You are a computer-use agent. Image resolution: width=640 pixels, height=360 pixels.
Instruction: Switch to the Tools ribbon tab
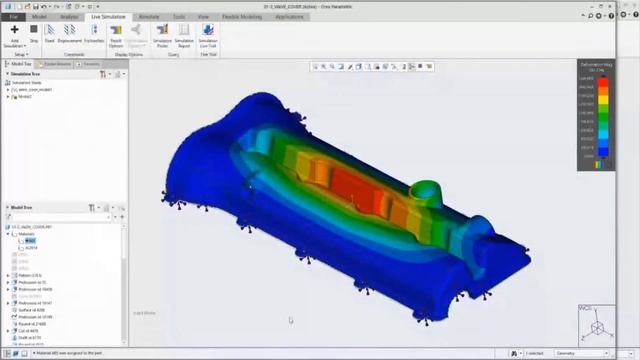tap(179, 17)
